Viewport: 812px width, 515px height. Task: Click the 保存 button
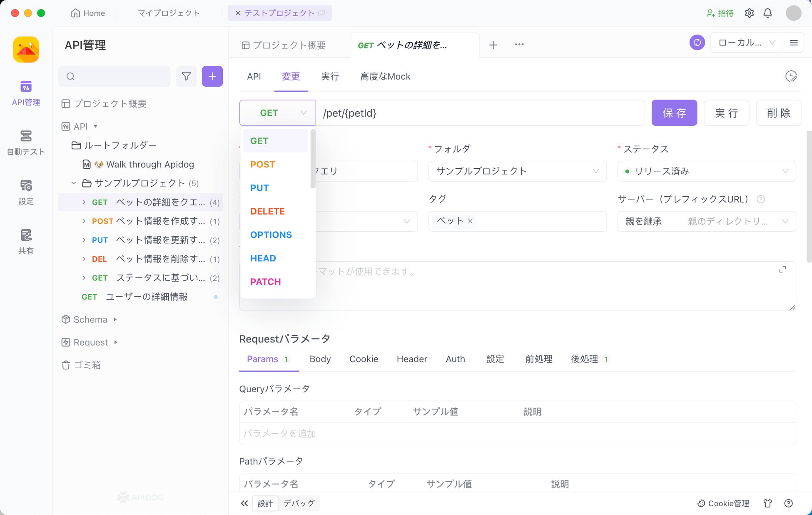(x=674, y=113)
